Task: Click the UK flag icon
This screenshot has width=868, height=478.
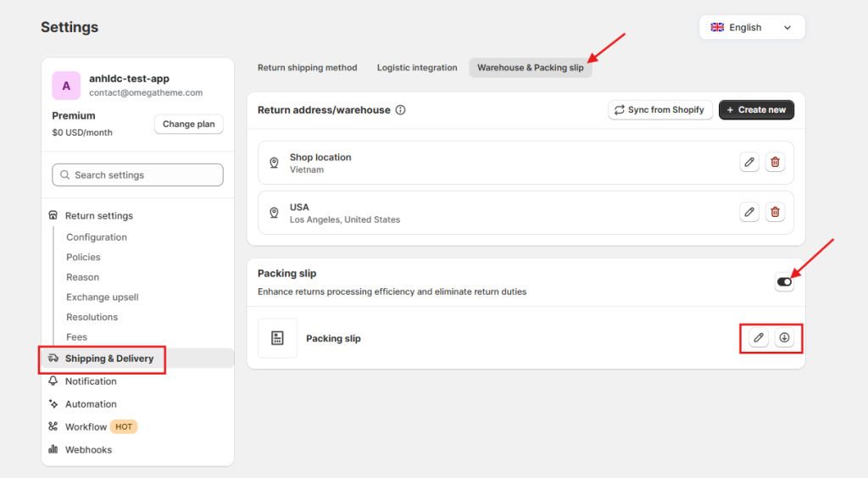Action: click(x=717, y=27)
